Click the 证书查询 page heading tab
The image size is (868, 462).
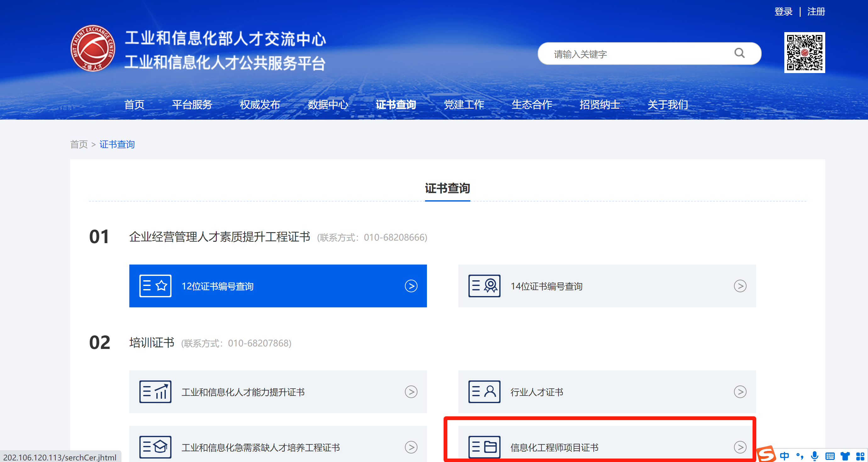pyautogui.click(x=447, y=188)
